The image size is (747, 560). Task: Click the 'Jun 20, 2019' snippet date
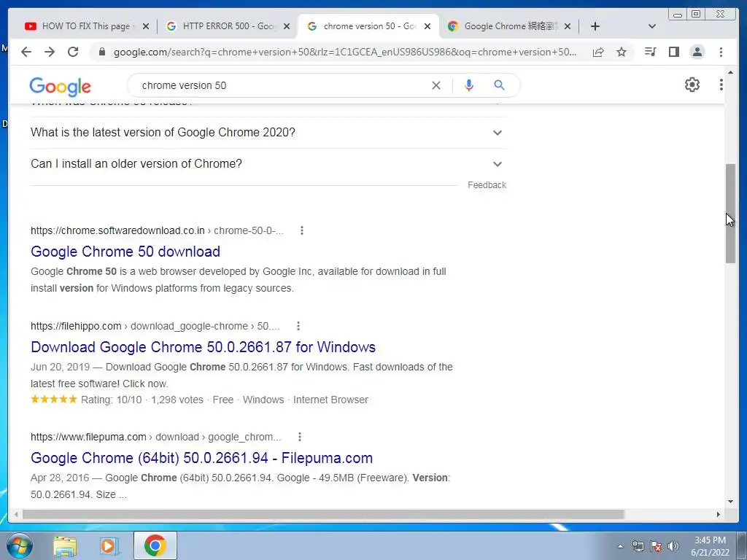(60, 367)
